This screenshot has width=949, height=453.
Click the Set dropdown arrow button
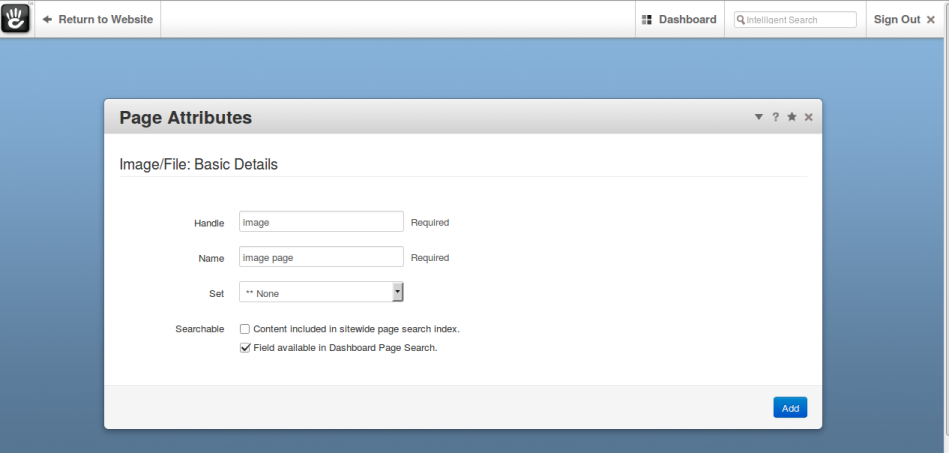point(397,292)
